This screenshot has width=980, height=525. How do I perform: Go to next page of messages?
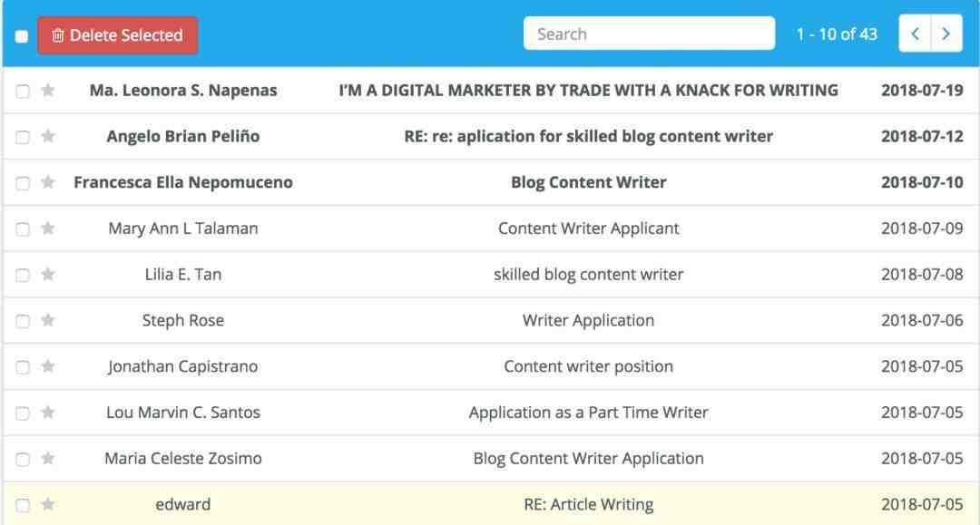point(946,34)
